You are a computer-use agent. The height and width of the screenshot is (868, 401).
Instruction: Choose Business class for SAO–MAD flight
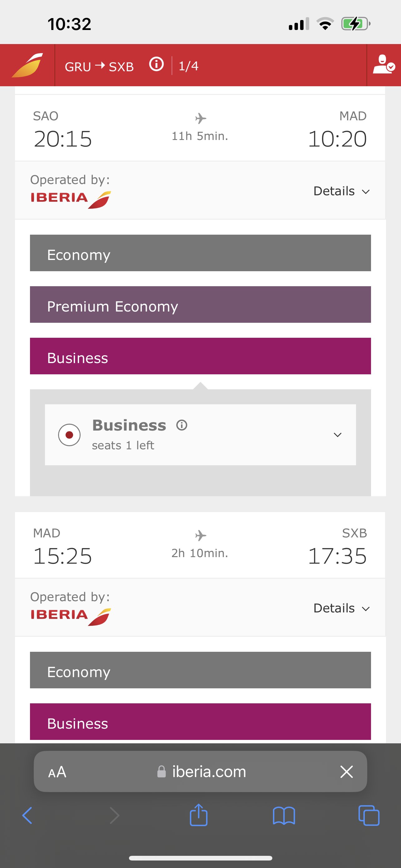pyautogui.click(x=200, y=356)
